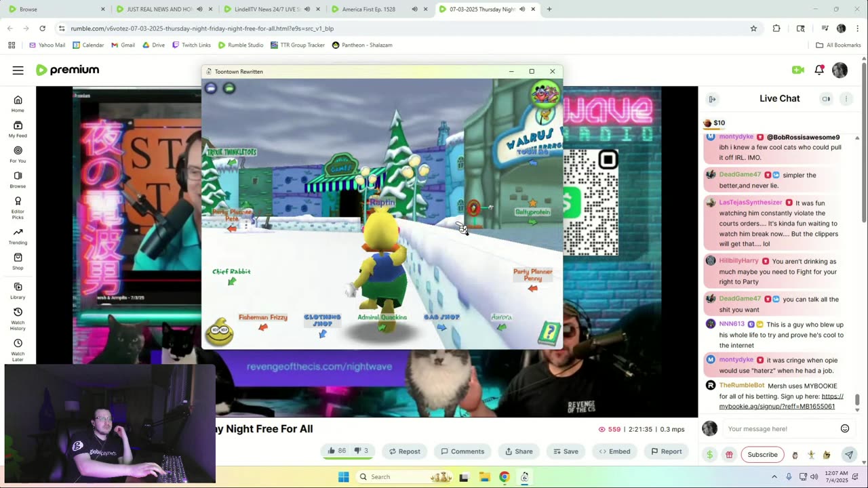This screenshot has width=868, height=488.
Task: Pop out chat icon beside Live Chat
Action: coord(826,99)
